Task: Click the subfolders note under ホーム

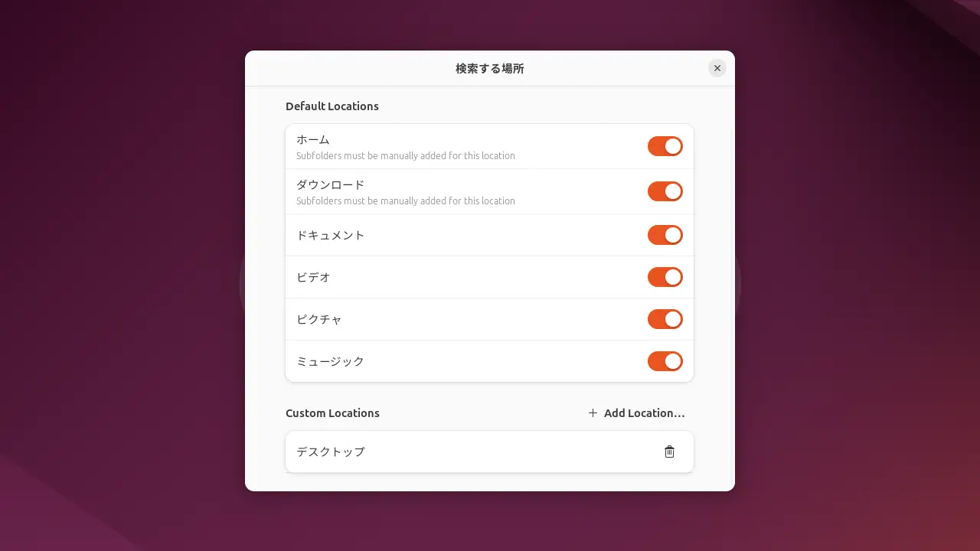Action: (406, 156)
